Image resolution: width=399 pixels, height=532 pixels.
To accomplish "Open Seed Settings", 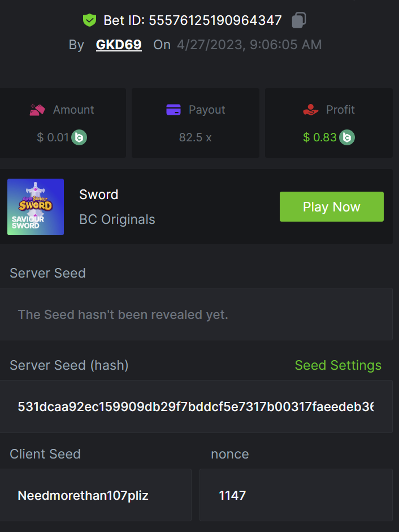I will click(x=338, y=365).
